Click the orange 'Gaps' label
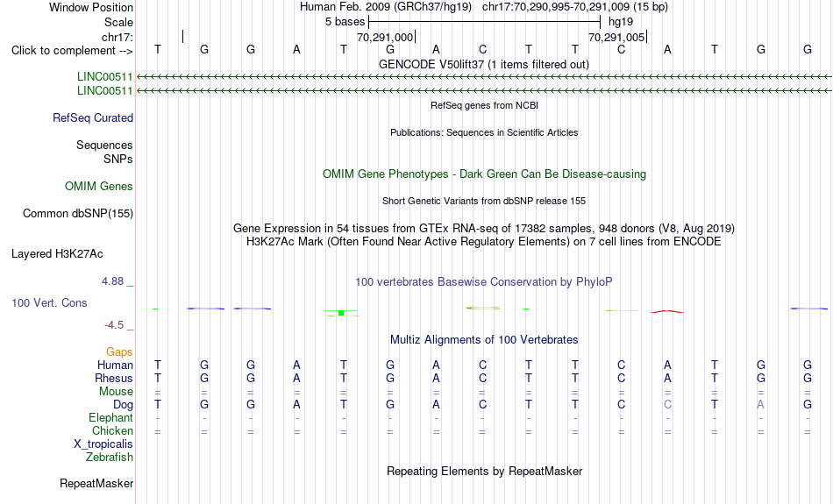The image size is (833, 504). 119,352
